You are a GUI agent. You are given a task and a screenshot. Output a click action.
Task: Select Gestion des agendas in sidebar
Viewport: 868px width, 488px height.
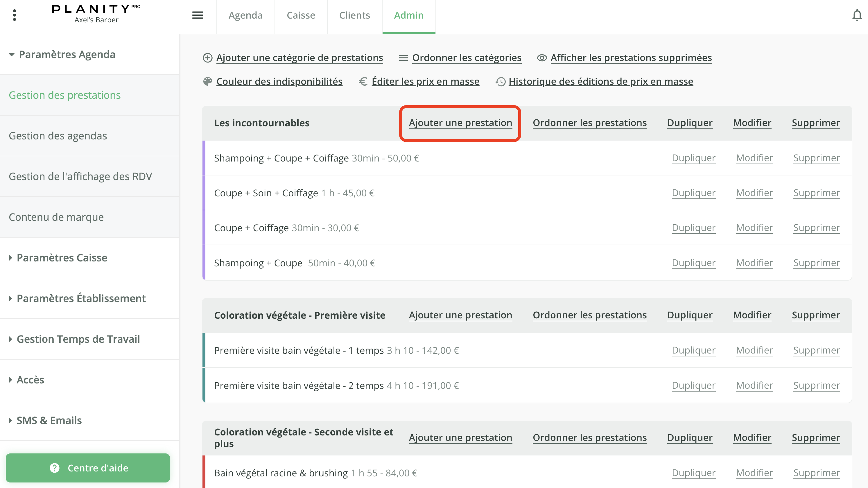(x=58, y=136)
